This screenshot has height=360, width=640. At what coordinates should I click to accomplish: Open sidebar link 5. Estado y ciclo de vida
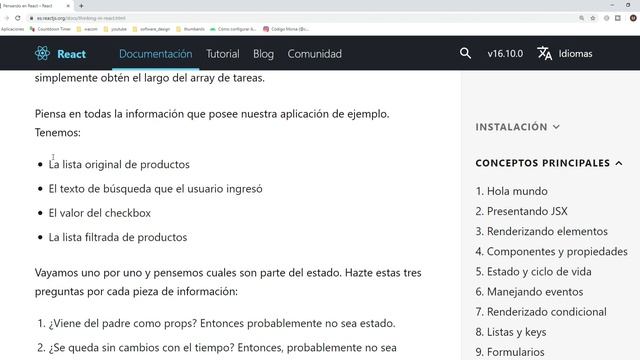533,271
